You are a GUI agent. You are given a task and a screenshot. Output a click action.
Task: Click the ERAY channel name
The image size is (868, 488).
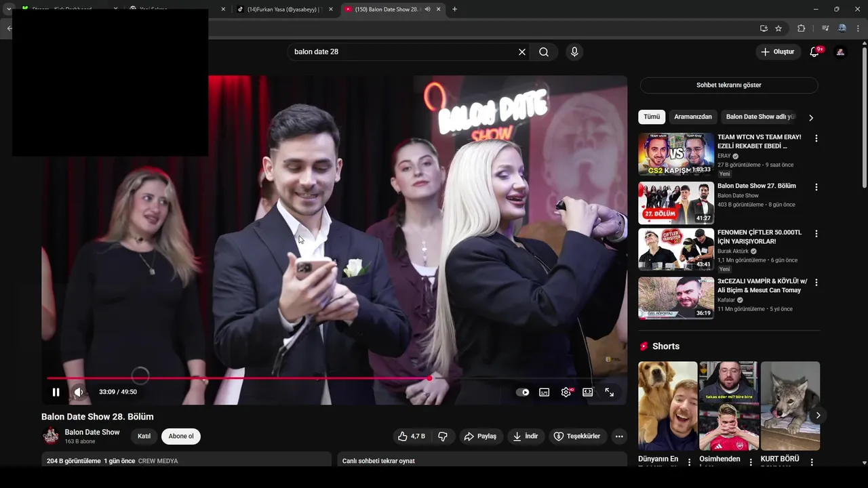[724, 156]
